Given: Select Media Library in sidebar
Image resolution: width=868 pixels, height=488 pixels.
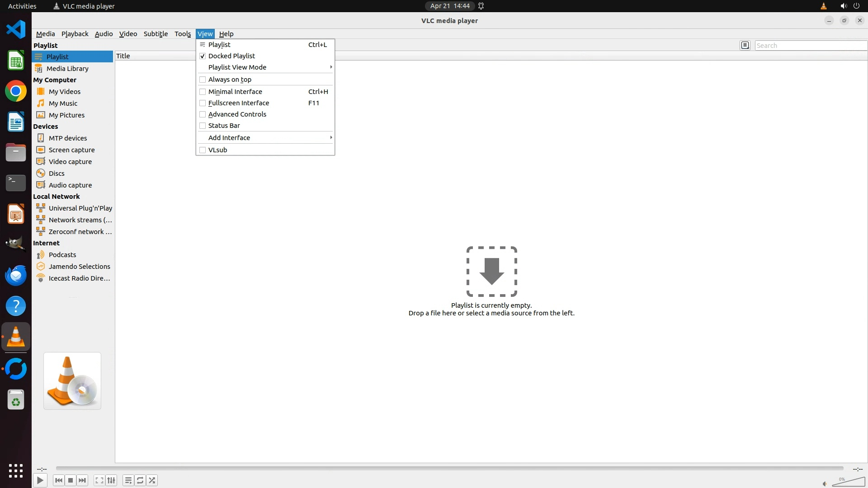Looking at the screenshot, I should [67, 69].
